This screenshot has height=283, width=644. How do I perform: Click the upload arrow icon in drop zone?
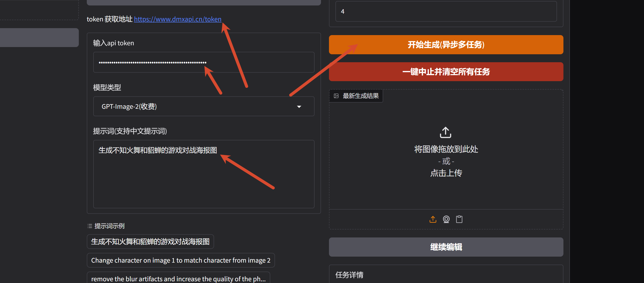(445, 132)
